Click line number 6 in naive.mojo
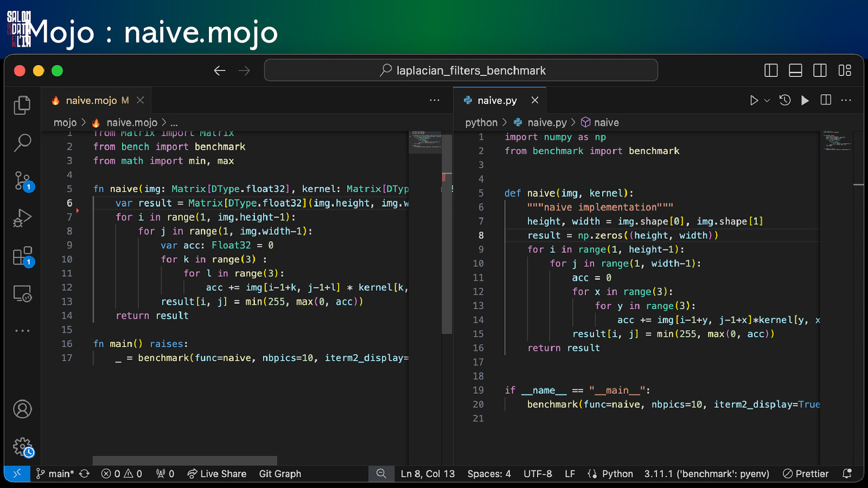The width and height of the screenshot is (868, 488). point(69,203)
